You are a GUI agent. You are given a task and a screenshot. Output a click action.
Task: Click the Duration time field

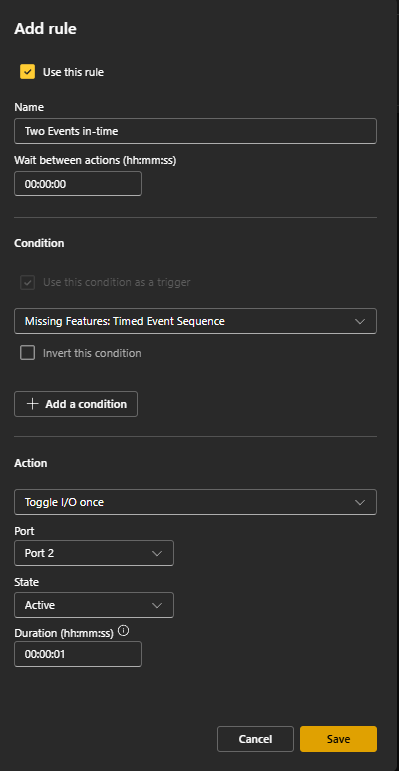[x=78, y=654]
